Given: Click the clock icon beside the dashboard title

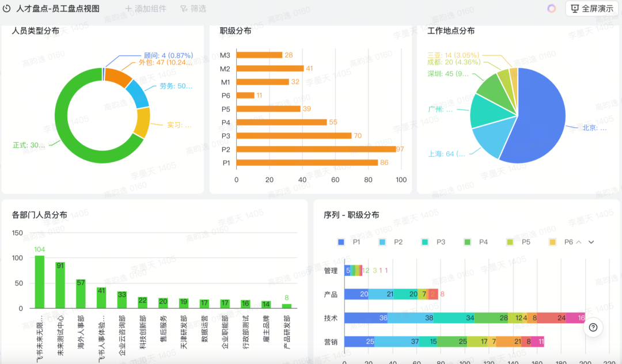Looking at the screenshot, I should coord(6,8).
